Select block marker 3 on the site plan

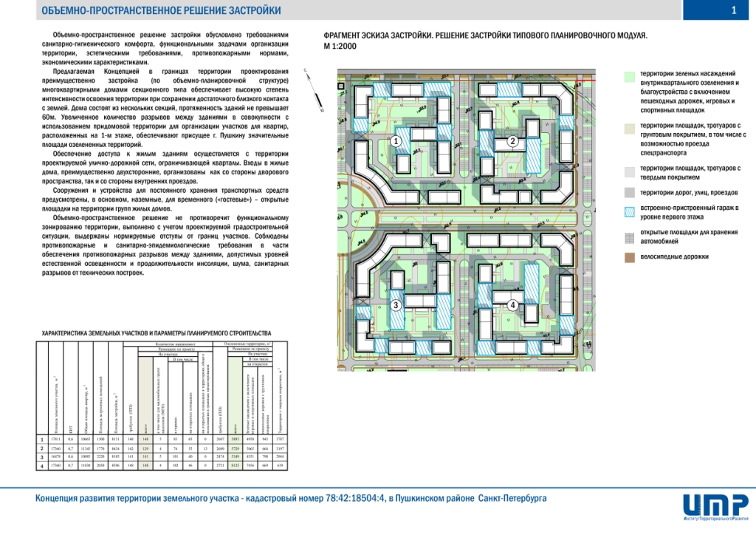pyautogui.click(x=396, y=305)
